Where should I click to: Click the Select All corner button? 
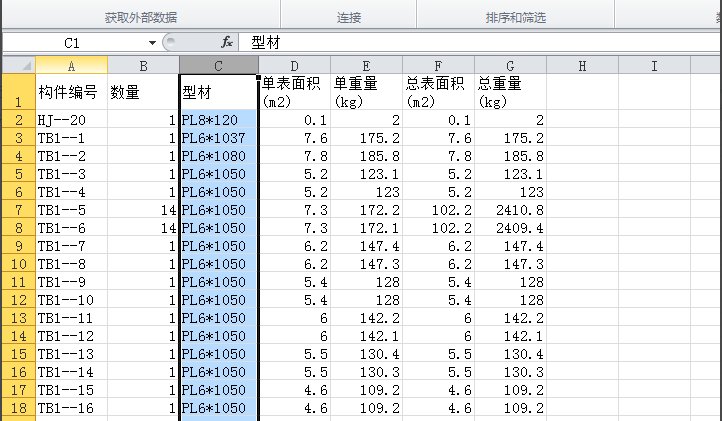[19, 65]
